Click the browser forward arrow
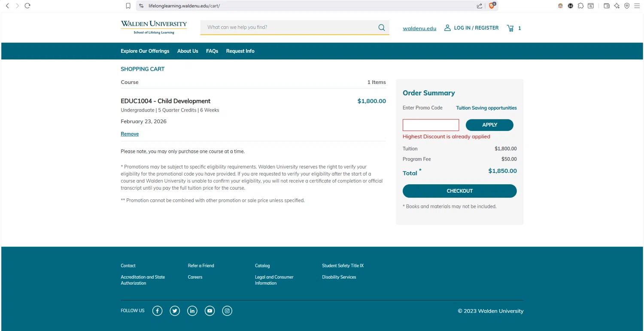 17,6
